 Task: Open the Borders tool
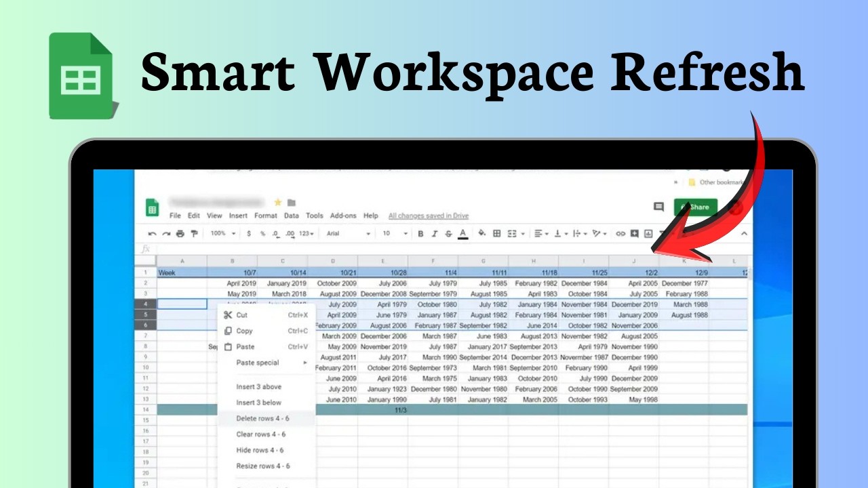click(497, 234)
